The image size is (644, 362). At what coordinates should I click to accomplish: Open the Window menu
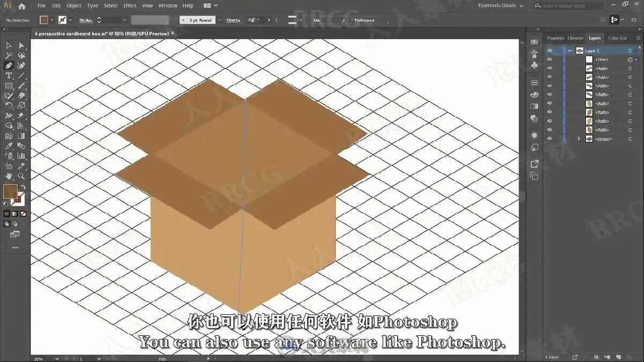point(168,5)
